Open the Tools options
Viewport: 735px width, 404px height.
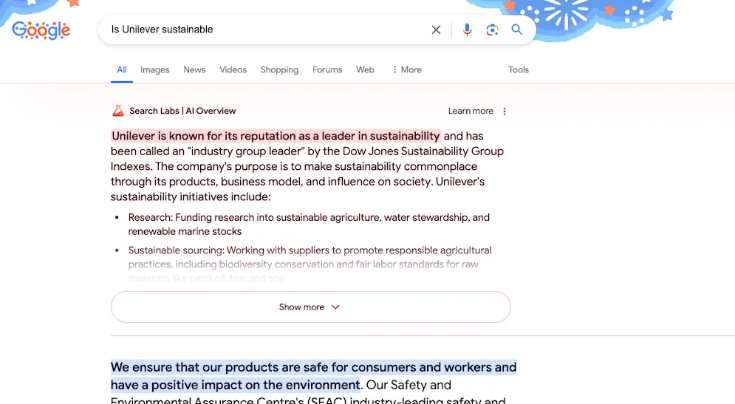(518, 70)
